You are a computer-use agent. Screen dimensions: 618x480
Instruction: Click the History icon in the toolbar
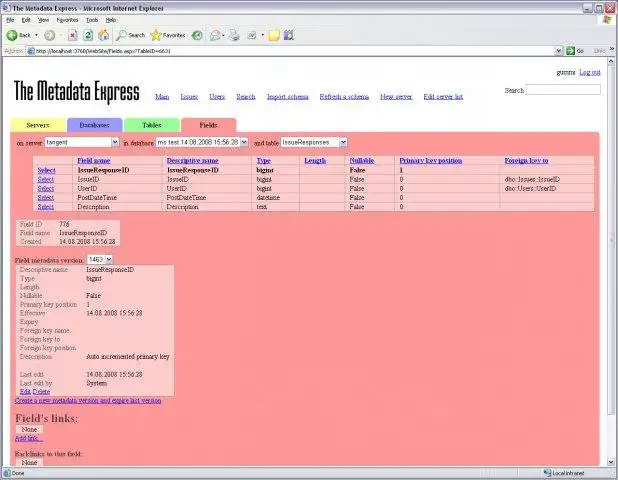(197, 35)
